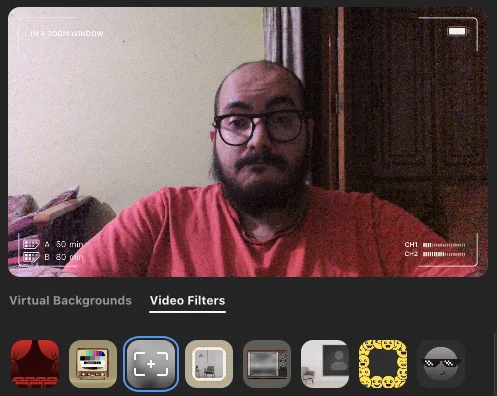497x396 pixels.
Task: Select the camera viewfinder focus filter
Action: coord(151,364)
